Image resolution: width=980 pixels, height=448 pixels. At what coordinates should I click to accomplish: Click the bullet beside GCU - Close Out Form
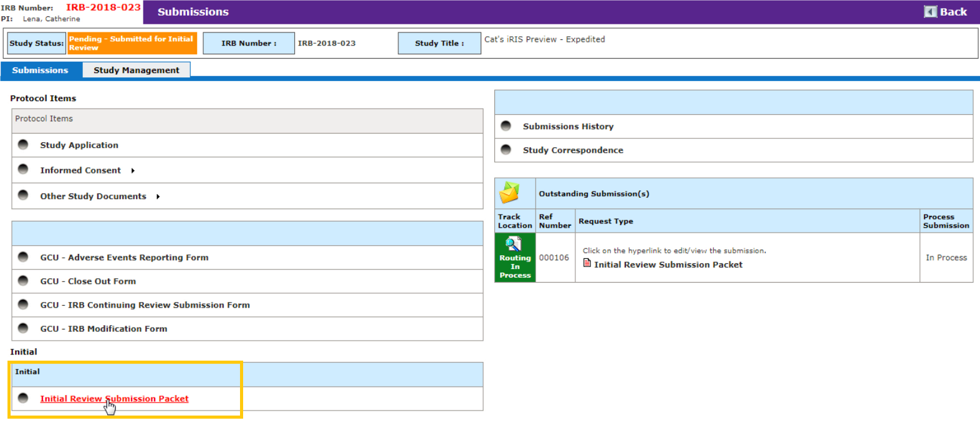point(23,280)
